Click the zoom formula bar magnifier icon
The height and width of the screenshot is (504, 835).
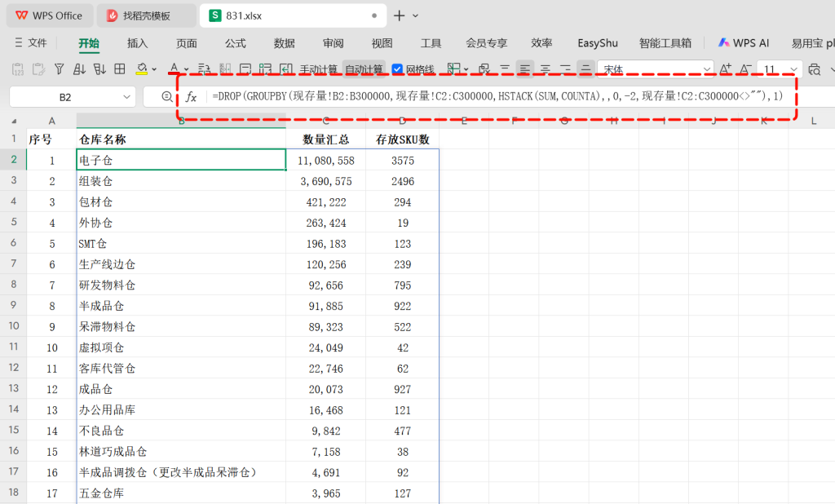166,96
